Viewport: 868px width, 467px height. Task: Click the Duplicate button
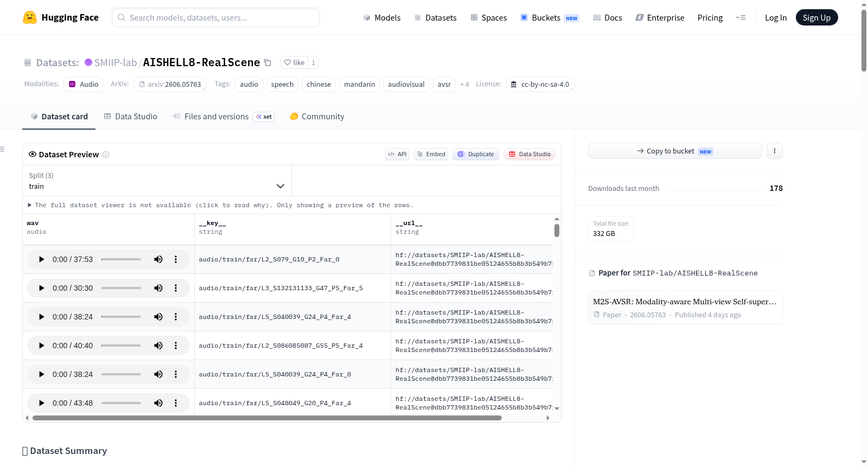[476, 154]
